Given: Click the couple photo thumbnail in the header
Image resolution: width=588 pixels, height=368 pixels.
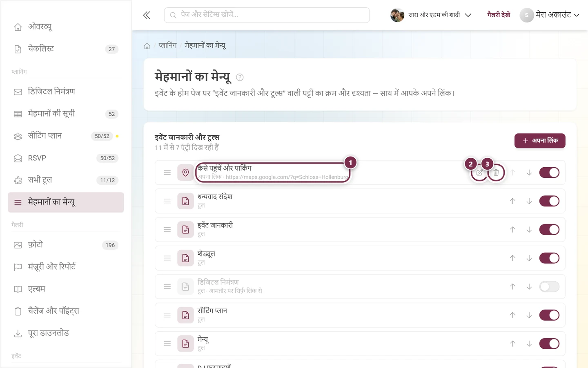Looking at the screenshot, I should tap(397, 15).
